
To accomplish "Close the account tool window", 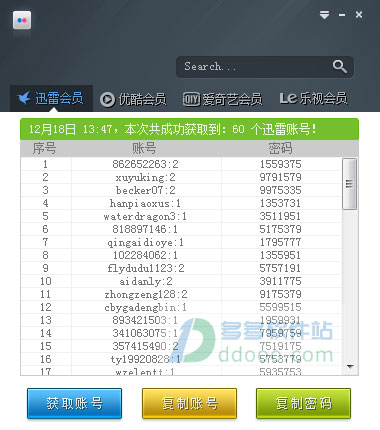I will pyautogui.click(x=359, y=15).
